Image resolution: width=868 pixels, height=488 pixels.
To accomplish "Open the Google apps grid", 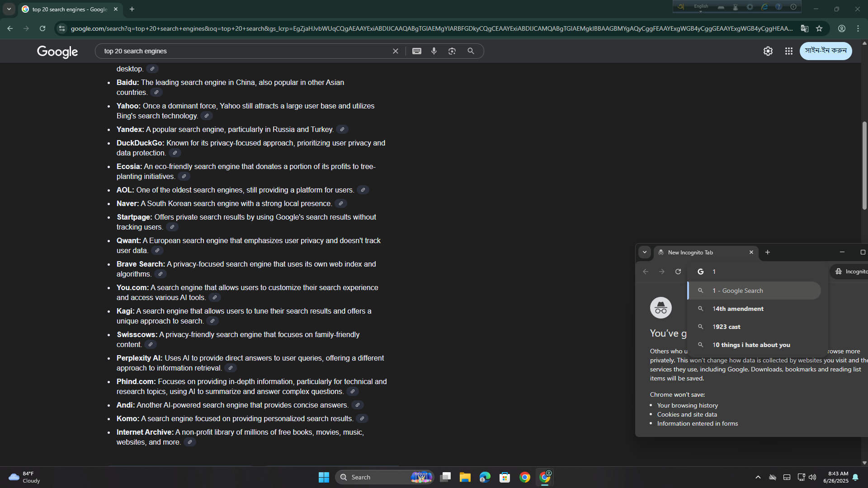I will coord(789,51).
